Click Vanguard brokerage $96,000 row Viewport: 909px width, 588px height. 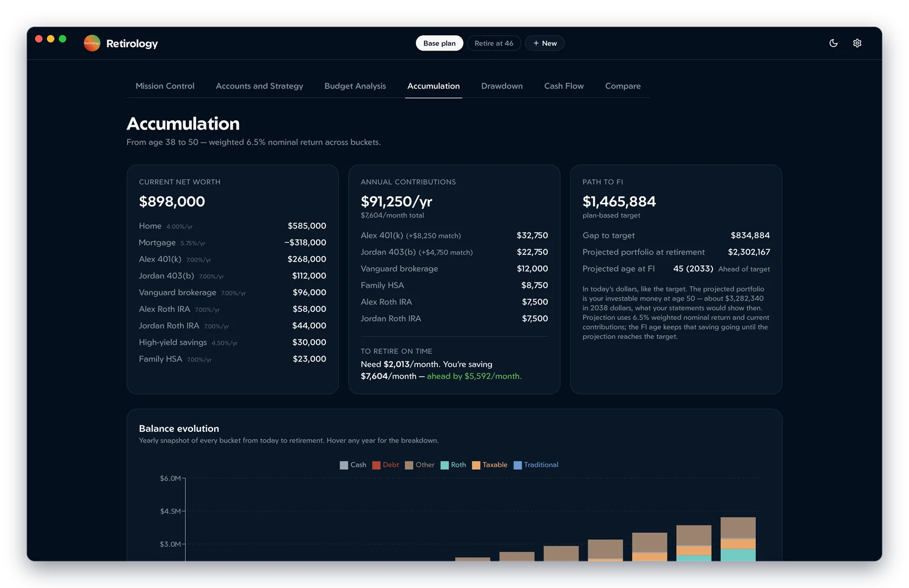232,293
